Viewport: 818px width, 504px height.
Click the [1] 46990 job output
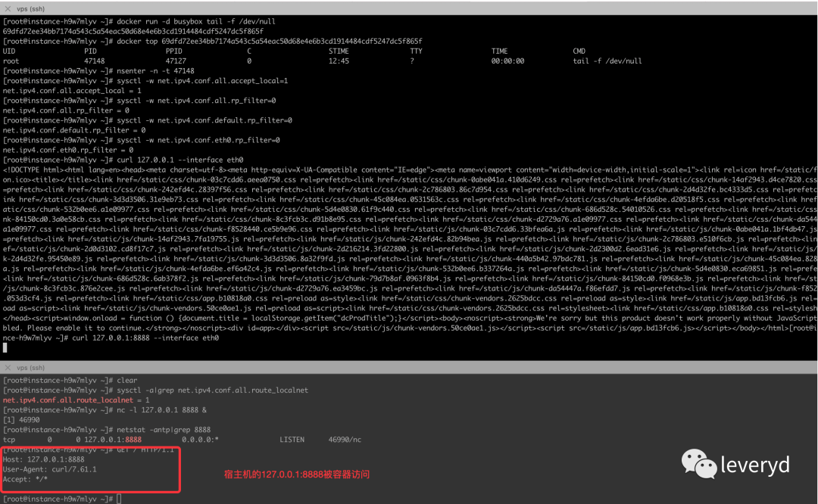(x=21, y=420)
